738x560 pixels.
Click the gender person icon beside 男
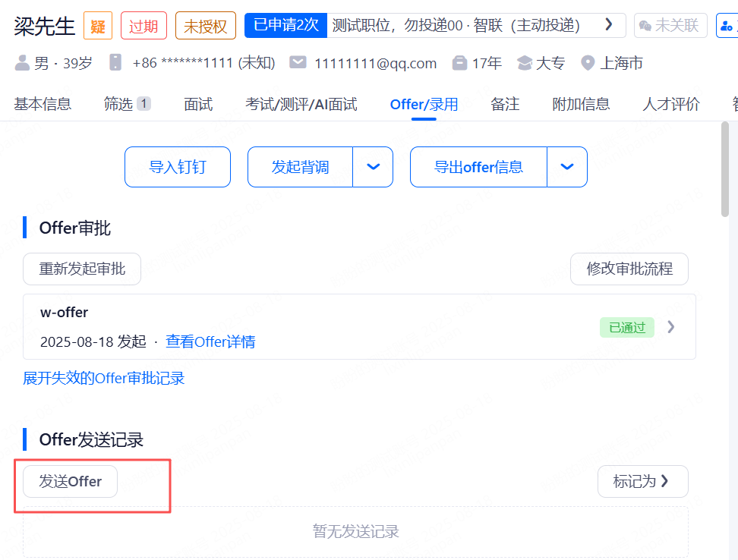coord(22,62)
